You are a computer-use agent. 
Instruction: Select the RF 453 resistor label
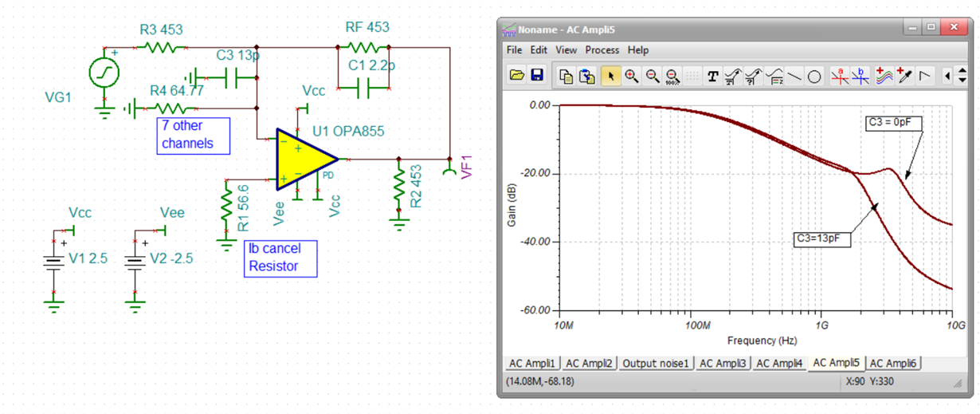[x=367, y=27]
